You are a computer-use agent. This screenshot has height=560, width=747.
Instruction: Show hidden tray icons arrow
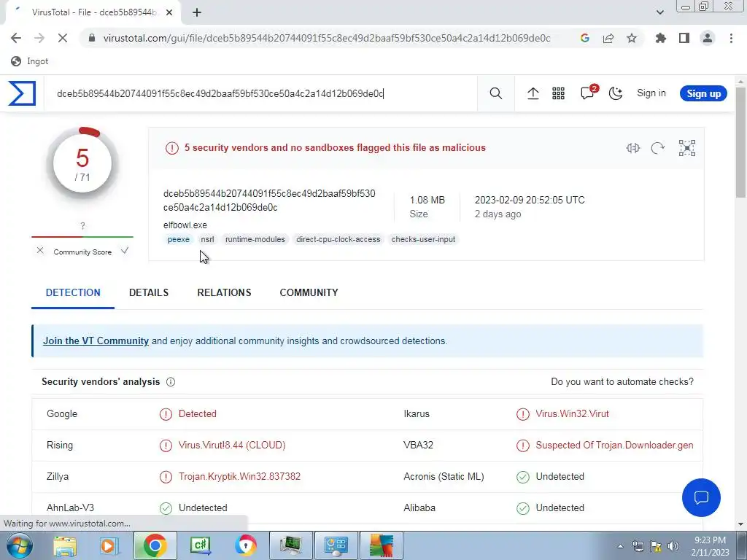(x=620, y=546)
